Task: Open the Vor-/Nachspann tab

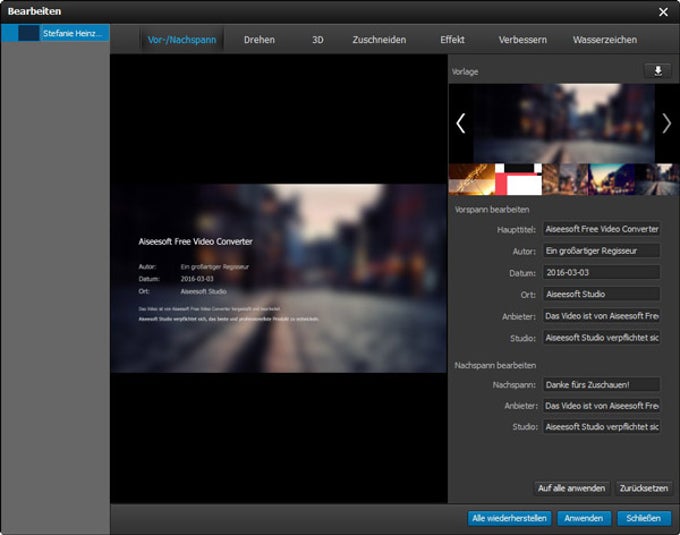Action: [x=182, y=40]
